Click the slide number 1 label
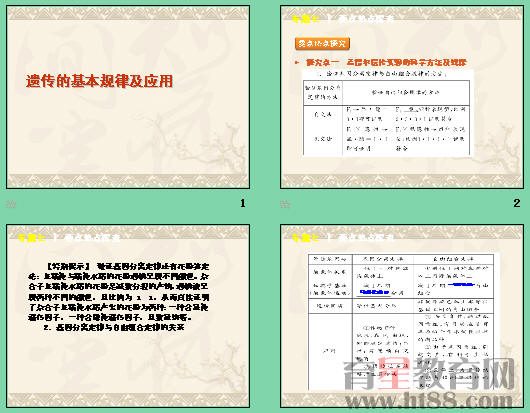 (243, 203)
